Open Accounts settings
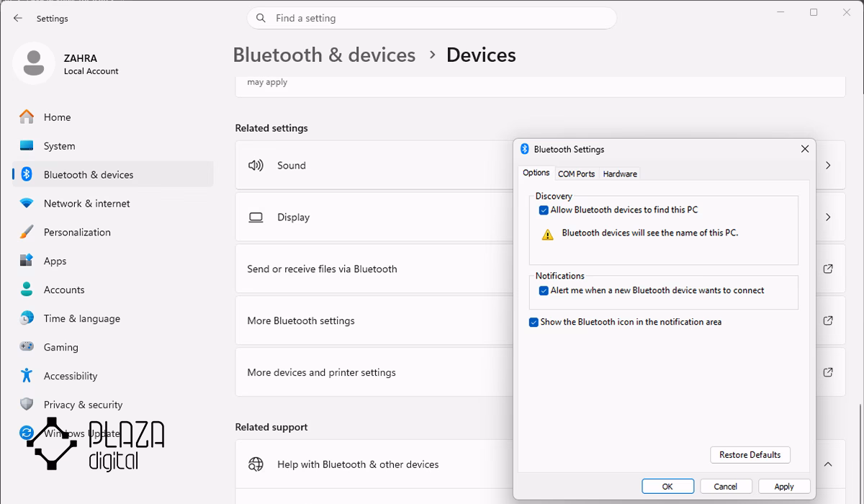The image size is (864, 504). (x=113, y=289)
